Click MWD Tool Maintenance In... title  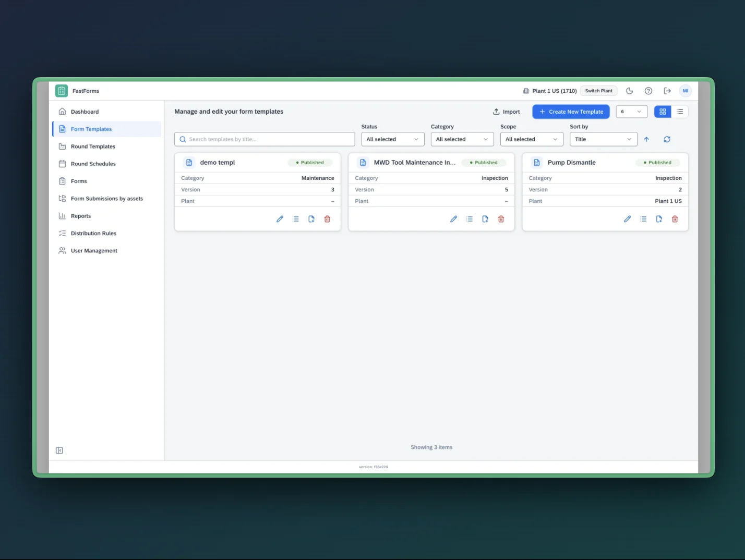(415, 163)
